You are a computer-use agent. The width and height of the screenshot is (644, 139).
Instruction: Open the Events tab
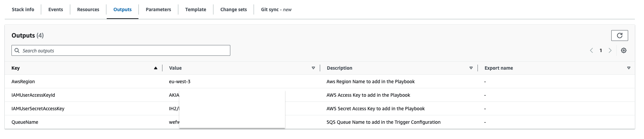click(x=55, y=9)
